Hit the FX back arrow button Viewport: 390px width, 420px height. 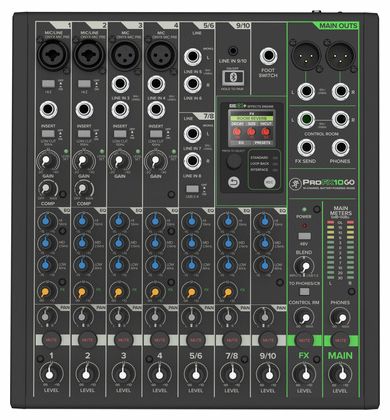(234, 182)
